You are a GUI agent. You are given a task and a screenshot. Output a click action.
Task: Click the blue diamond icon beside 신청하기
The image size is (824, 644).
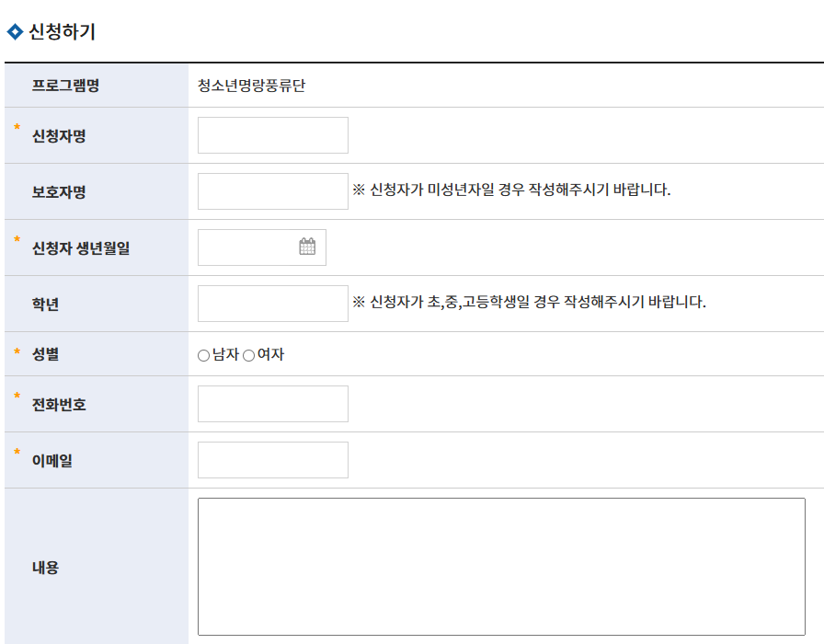pyautogui.click(x=14, y=32)
